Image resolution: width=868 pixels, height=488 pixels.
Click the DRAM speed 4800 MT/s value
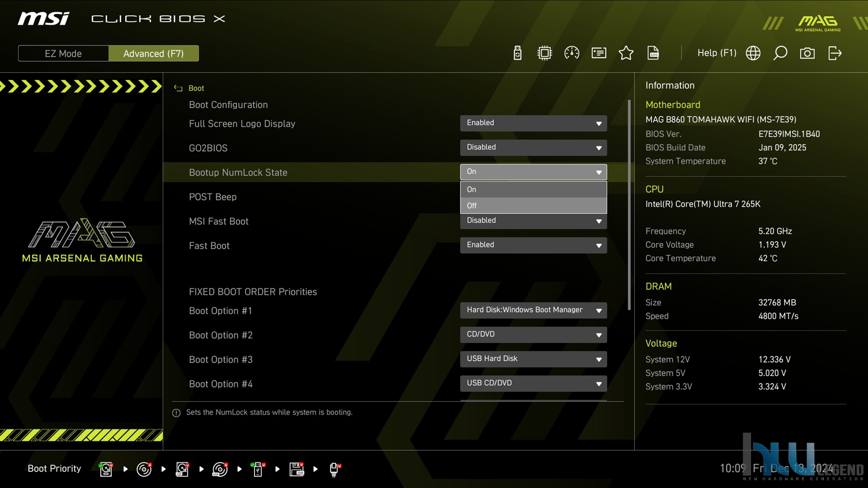pyautogui.click(x=778, y=316)
